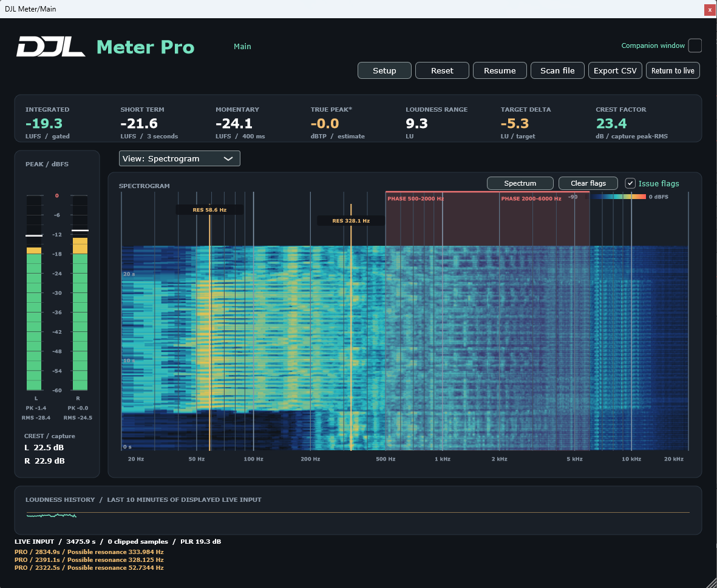Click the log entry for resonance 52.7344 Hz
717x588 pixels.
tap(89, 567)
